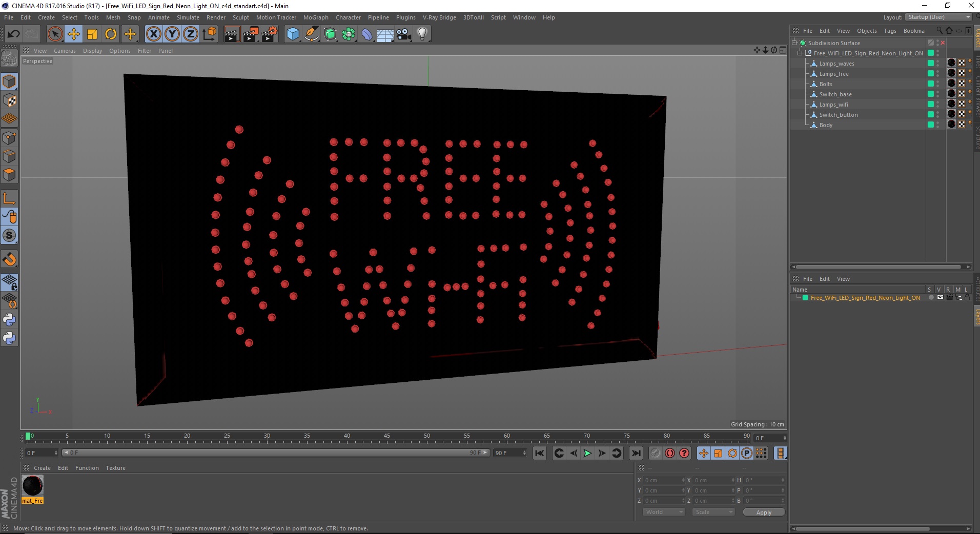Click the timeline preview range slider
This screenshot has width=980, height=534.
coord(276,453)
